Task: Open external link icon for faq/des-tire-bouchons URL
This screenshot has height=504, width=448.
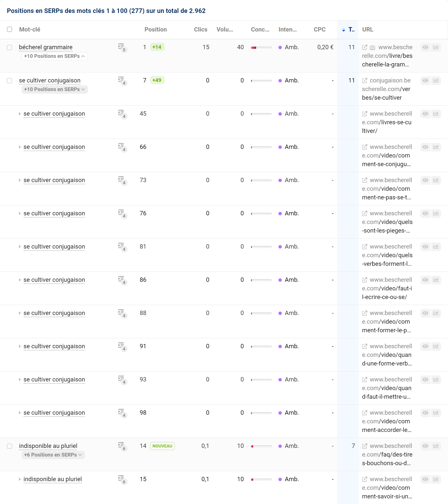Action: [x=365, y=446]
